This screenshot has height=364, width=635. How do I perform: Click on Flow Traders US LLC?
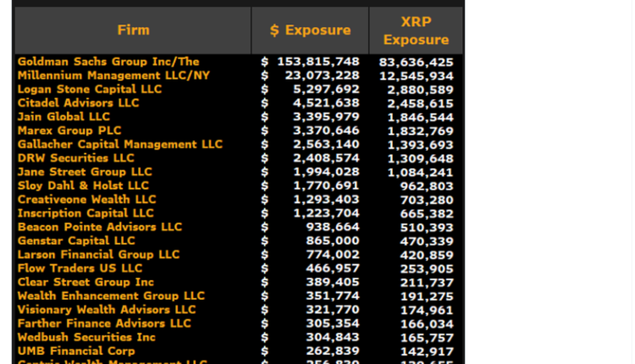click(x=80, y=268)
